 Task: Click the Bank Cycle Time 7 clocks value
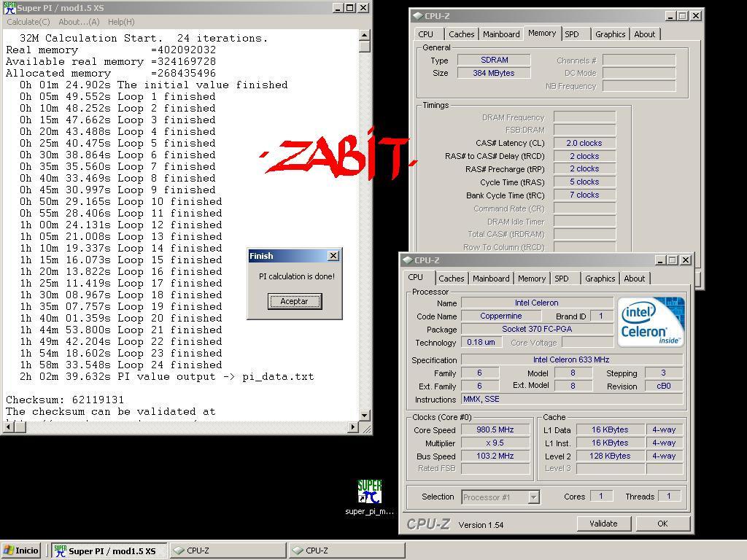pos(584,195)
